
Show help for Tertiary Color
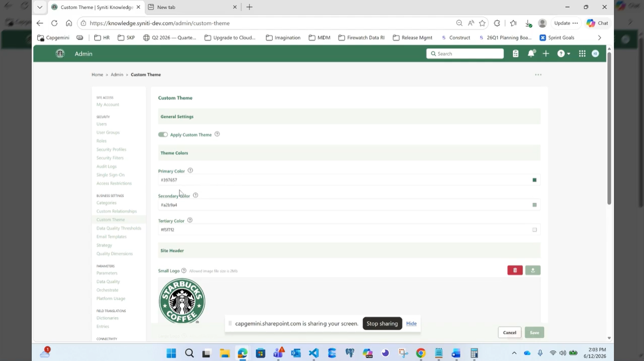pos(190,220)
